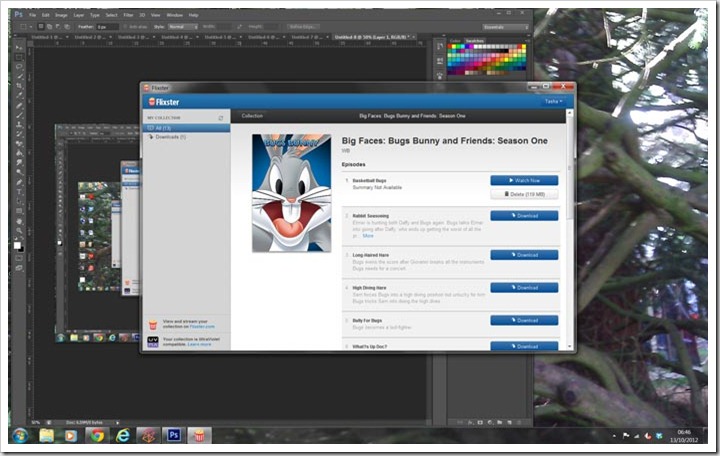720x456 pixels.
Task: Select the History Brush tool
Action: [x=18, y=134]
